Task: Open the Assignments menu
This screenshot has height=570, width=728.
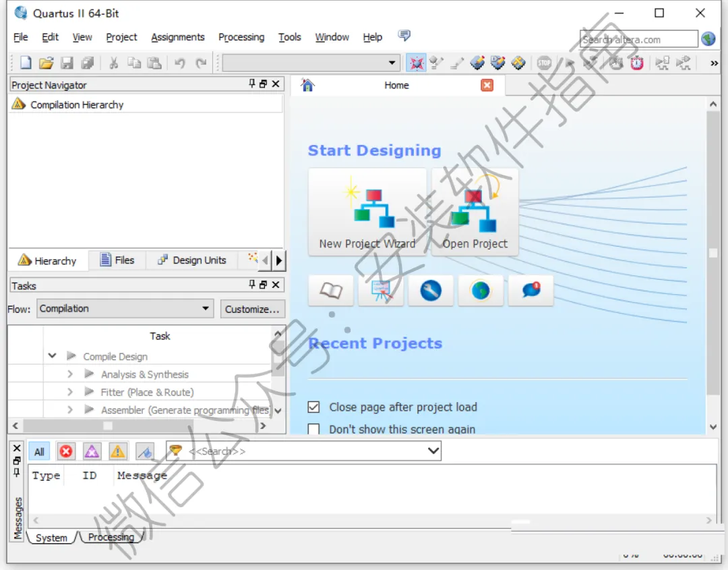Action: [177, 37]
